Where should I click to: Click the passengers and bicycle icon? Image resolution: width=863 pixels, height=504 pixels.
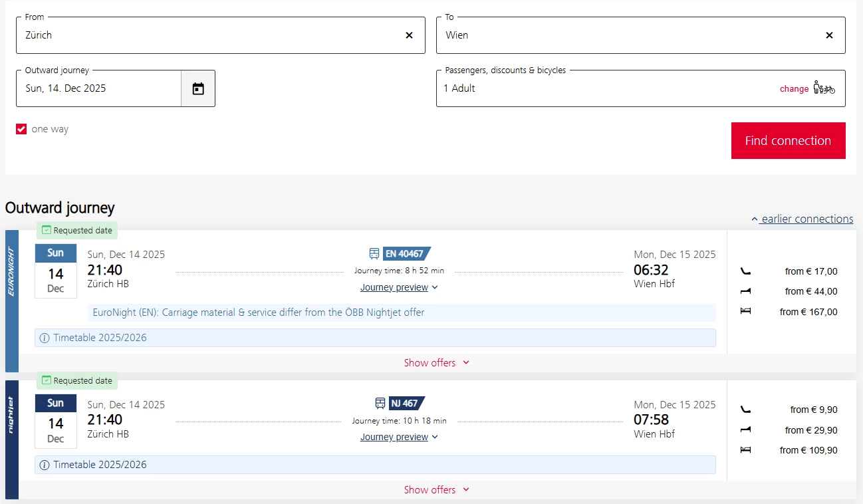coord(824,88)
